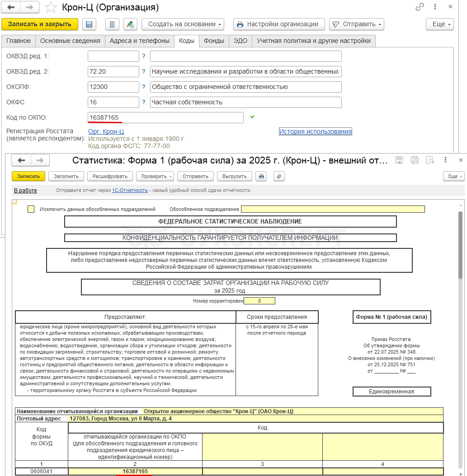Image resolution: width=467 pixels, height=476 pixels.
Task: Go forward in the Крон-Ц organization window
Action: [x=30, y=7]
